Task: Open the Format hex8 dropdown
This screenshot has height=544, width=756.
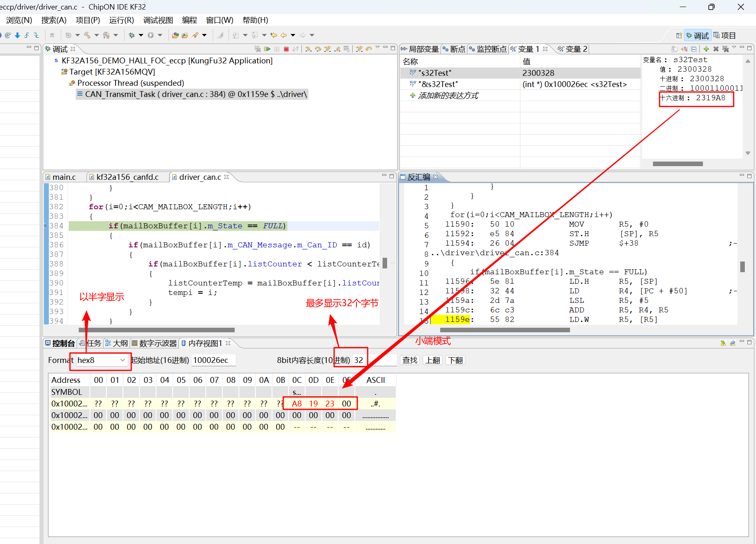Action: click(x=101, y=360)
